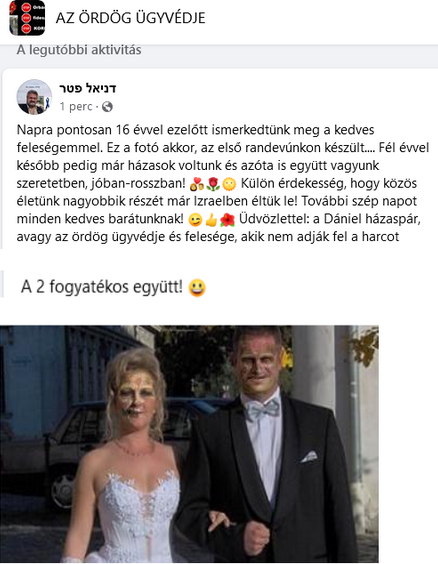Click the light blue bow tie in photo

point(264,410)
